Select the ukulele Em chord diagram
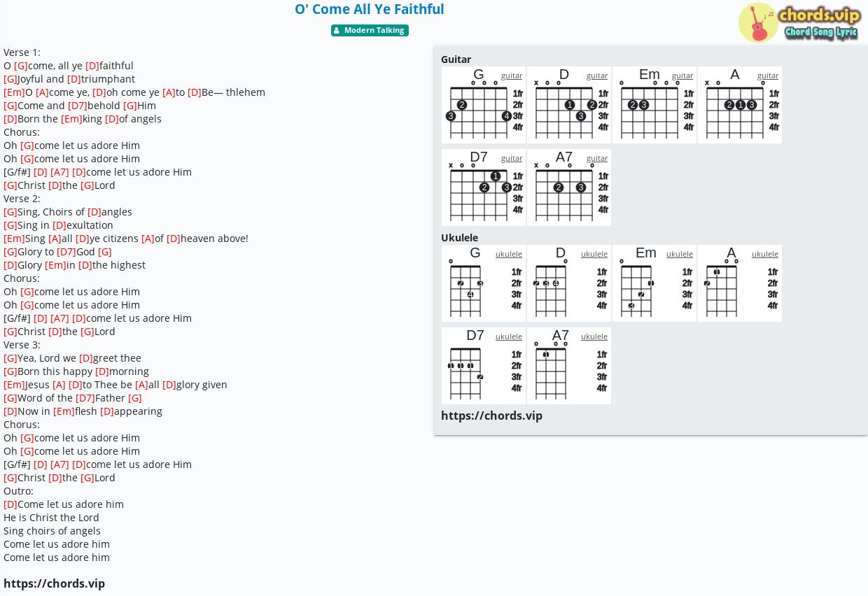868x596 pixels. [654, 283]
